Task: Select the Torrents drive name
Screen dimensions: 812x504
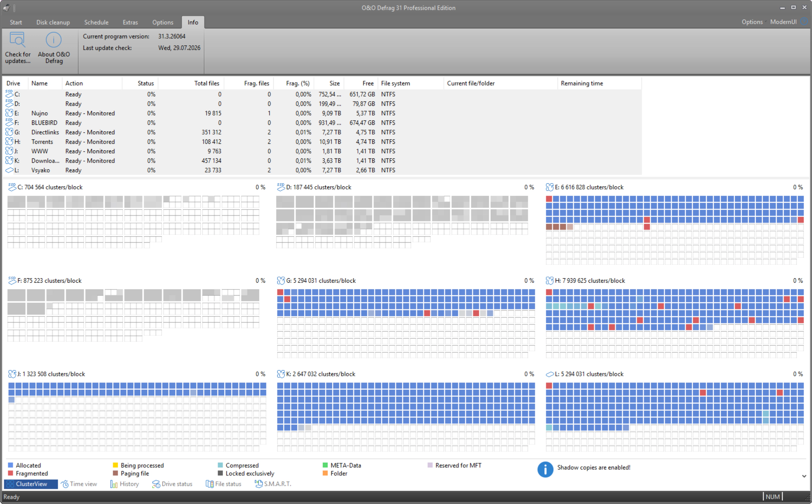Action: pos(42,142)
